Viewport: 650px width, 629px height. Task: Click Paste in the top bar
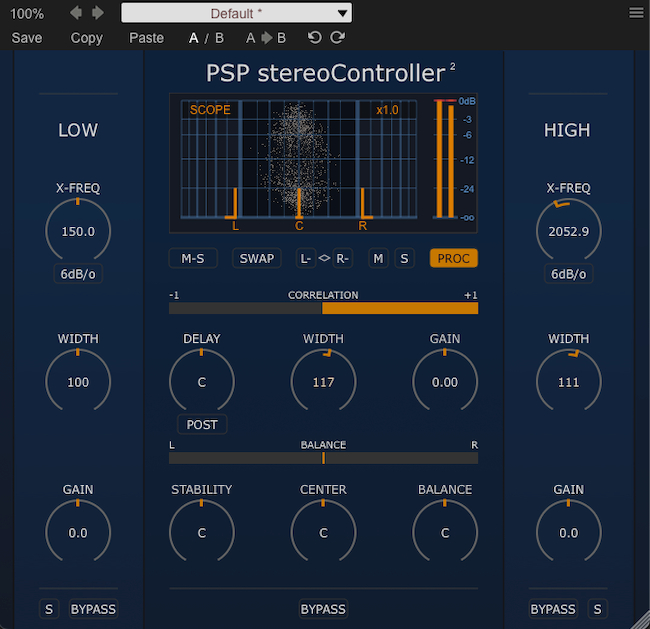[x=147, y=38]
